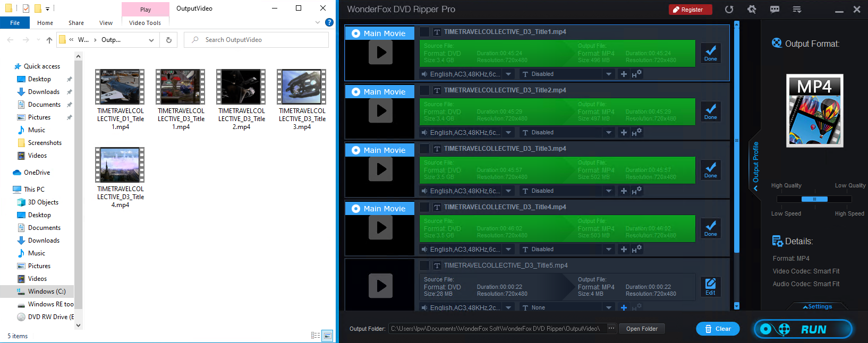Expand the Output Profile side tab

coord(755,166)
